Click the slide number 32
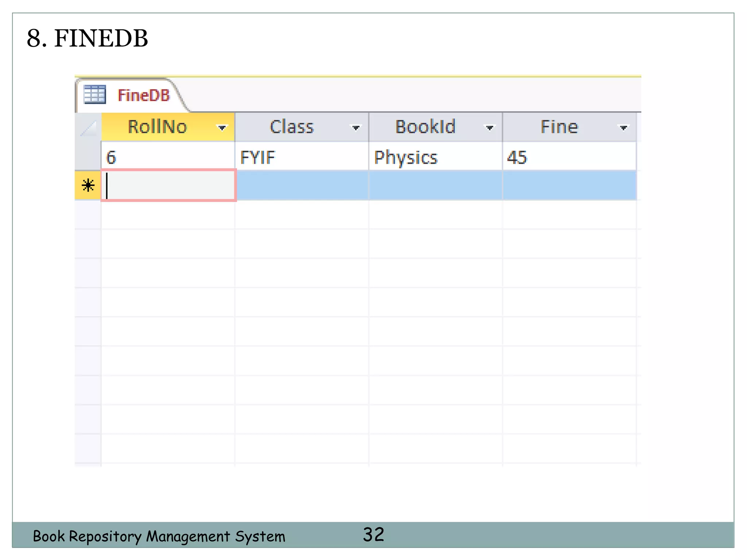Image resolution: width=747 pixels, height=560 pixels. (373, 534)
